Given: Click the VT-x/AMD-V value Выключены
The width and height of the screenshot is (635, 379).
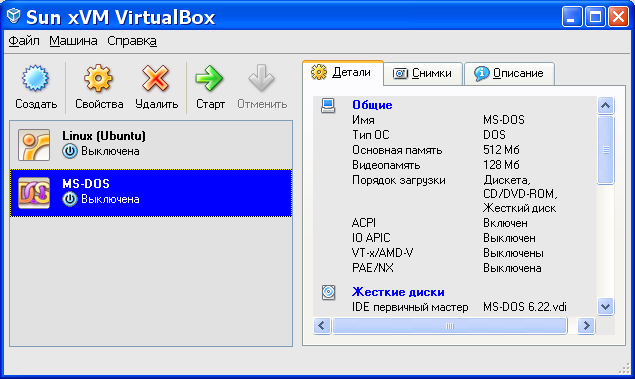Looking at the screenshot, I should point(513,253).
